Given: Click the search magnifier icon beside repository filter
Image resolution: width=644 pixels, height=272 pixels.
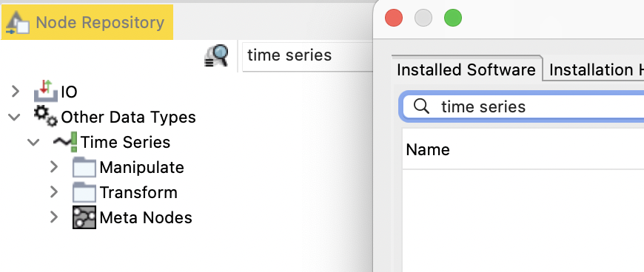Looking at the screenshot, I should (216, 55).
